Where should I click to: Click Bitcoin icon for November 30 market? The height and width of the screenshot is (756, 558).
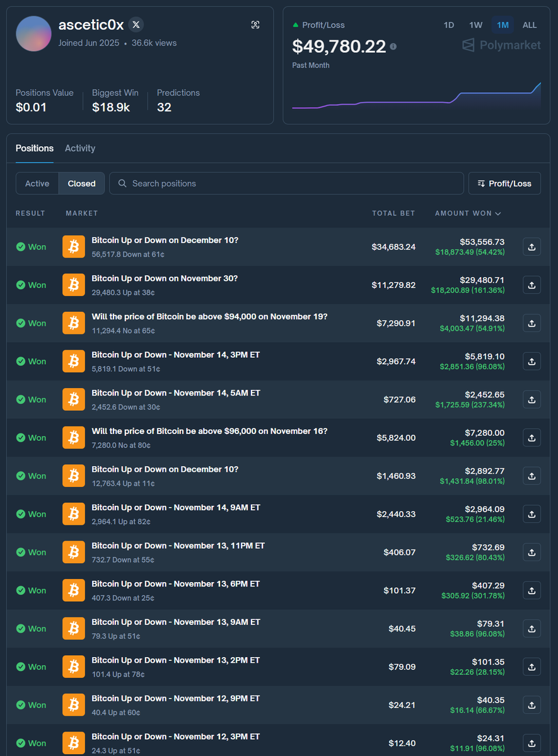pyautogui.click(x=74, y=285)
